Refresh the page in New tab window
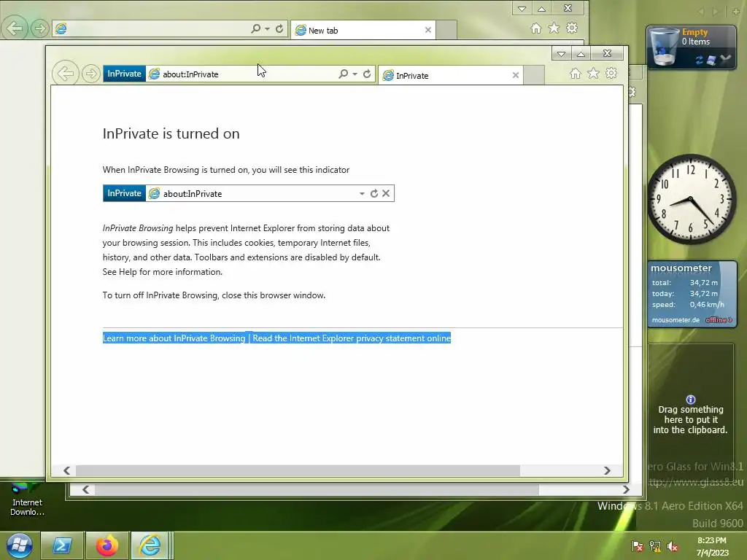 click(x=279, y=28)
